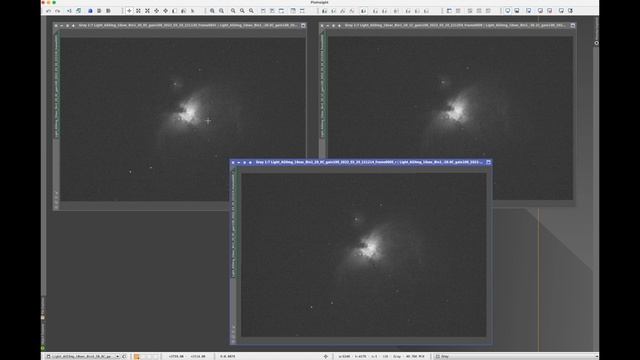Click the last monitor-shaped workspace icon

[571, 11]
